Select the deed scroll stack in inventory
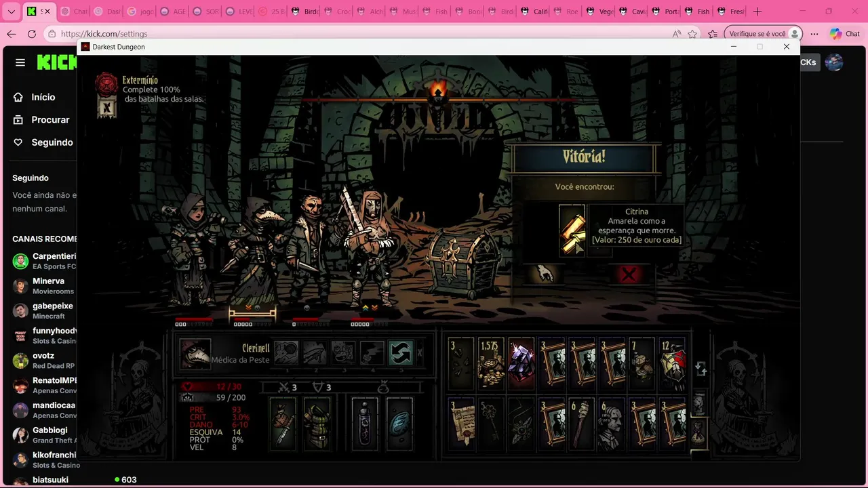The height and width of the screenshot is (488, 868). [x=461, y=424]
